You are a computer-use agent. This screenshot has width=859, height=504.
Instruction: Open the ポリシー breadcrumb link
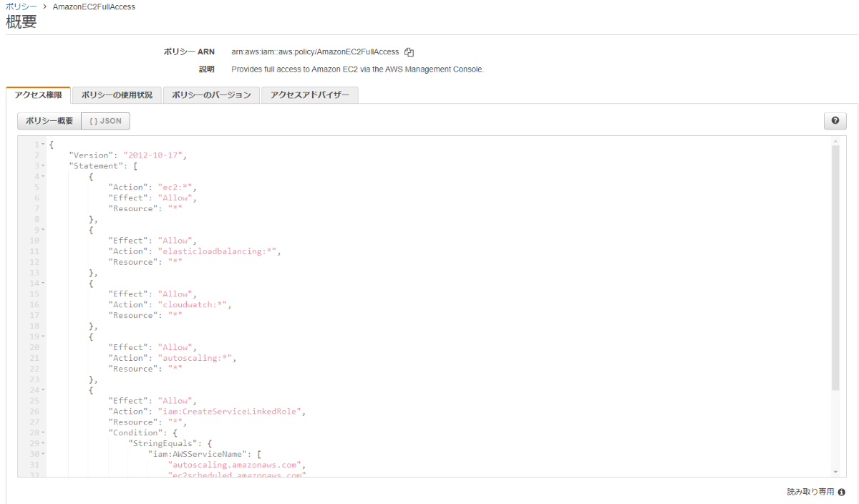(x=21, y=6)
